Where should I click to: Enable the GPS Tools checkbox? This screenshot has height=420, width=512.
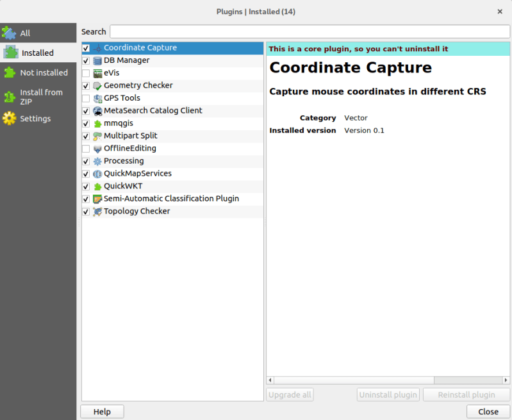86,98
